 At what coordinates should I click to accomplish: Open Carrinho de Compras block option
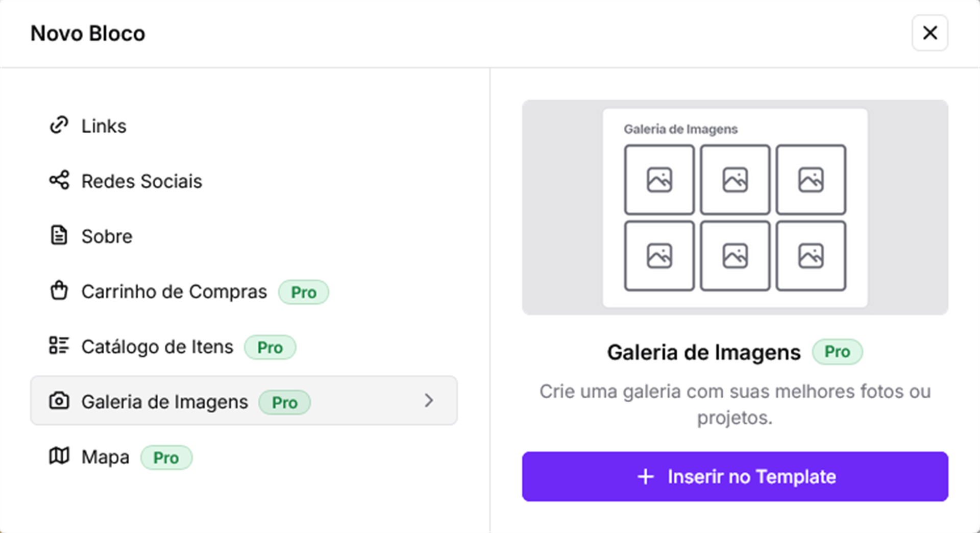[174, 292]
